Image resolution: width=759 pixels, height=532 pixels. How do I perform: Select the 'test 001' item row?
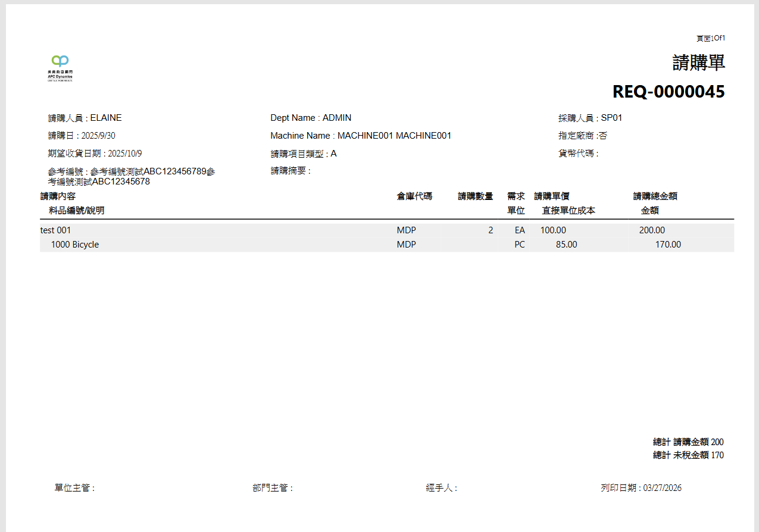[387, 230]
